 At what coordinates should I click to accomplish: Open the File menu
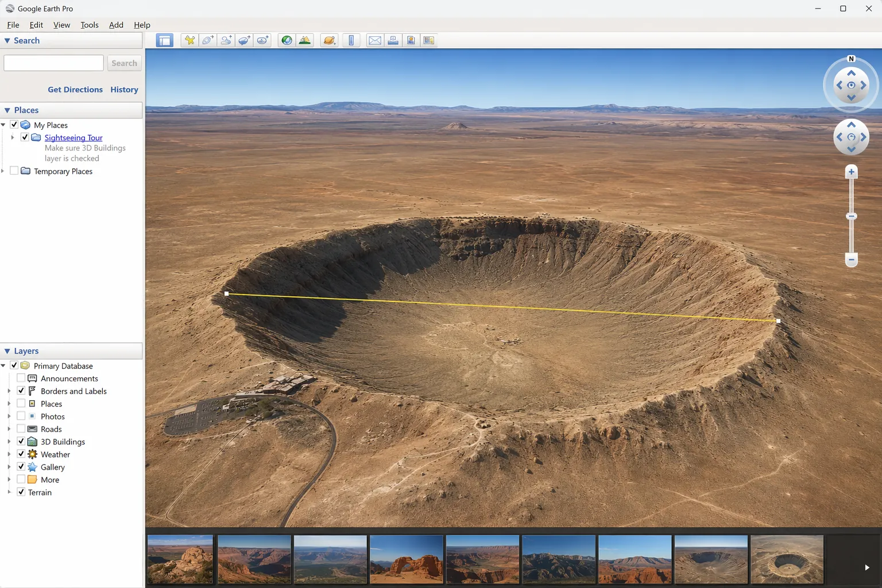(x=13, y=25)
